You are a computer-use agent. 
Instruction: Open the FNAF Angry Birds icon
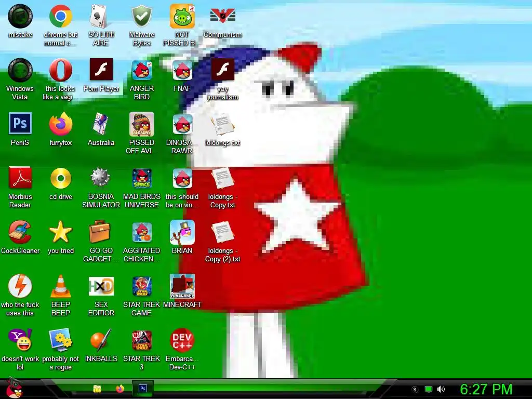[182, 70]
